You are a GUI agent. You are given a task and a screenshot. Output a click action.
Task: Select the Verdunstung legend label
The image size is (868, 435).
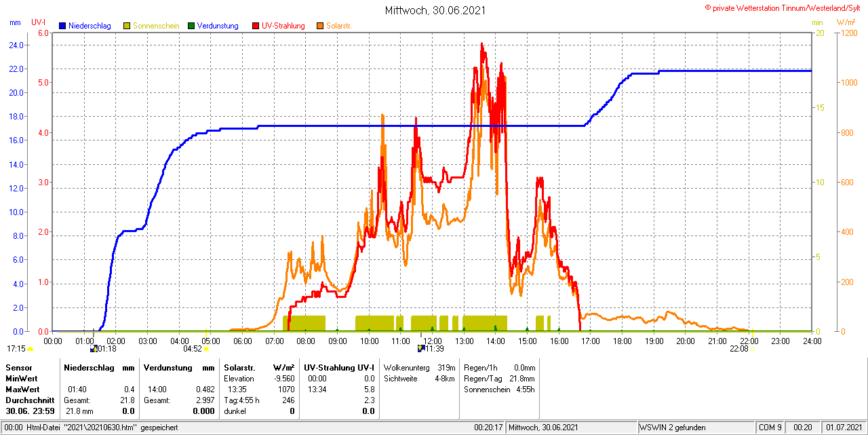pyautogui.click(x=218, y=26)
